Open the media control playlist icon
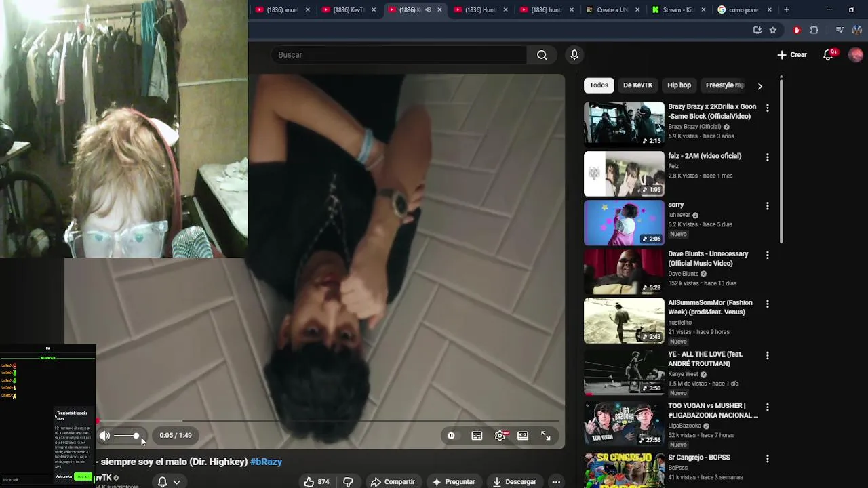 pos(840,30)
